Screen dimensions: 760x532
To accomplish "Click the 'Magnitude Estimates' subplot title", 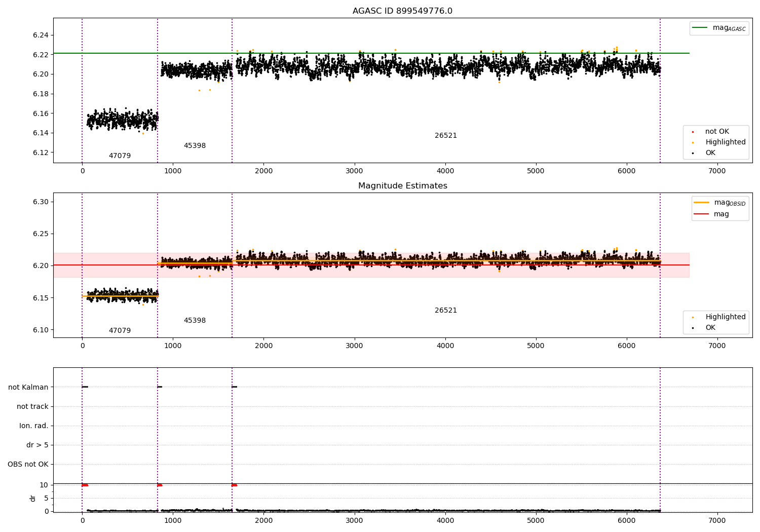I will 402,186.
